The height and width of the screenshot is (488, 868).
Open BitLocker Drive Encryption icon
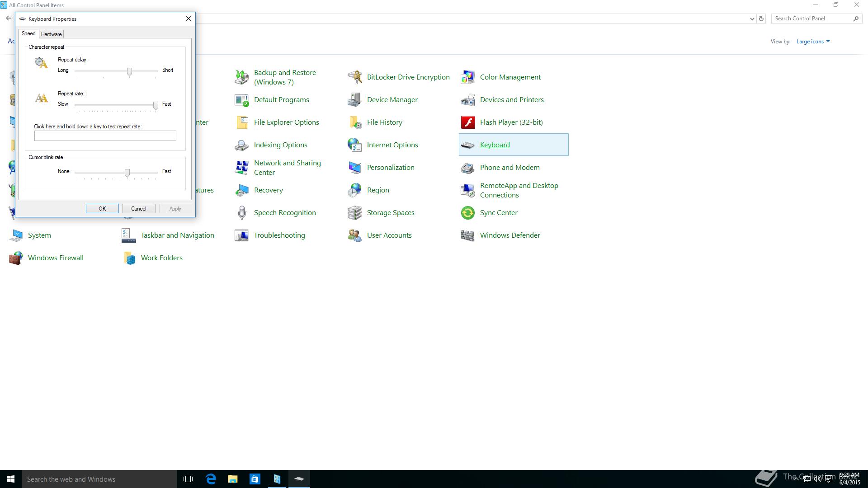click(x=354, y=77)
